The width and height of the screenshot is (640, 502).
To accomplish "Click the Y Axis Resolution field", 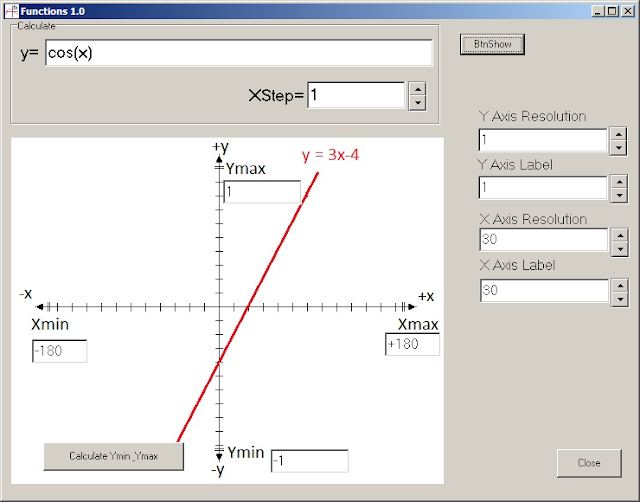I will 543,140.
